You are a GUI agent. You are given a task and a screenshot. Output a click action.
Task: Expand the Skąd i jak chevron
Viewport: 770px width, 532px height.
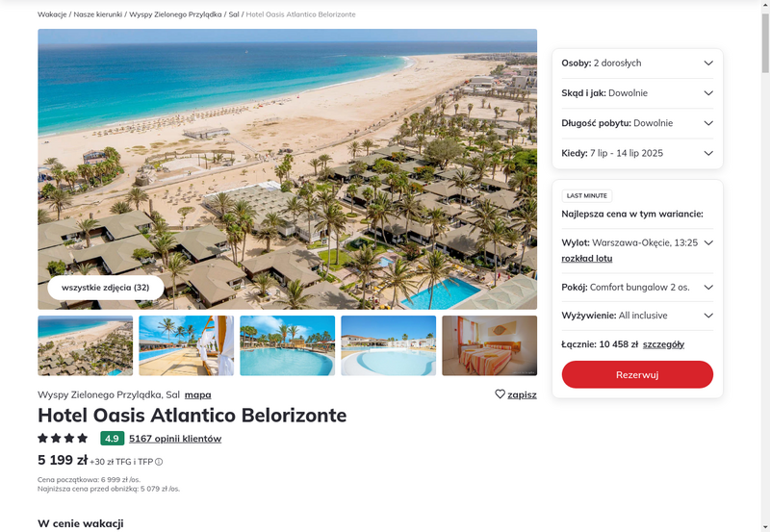point(708,93)
